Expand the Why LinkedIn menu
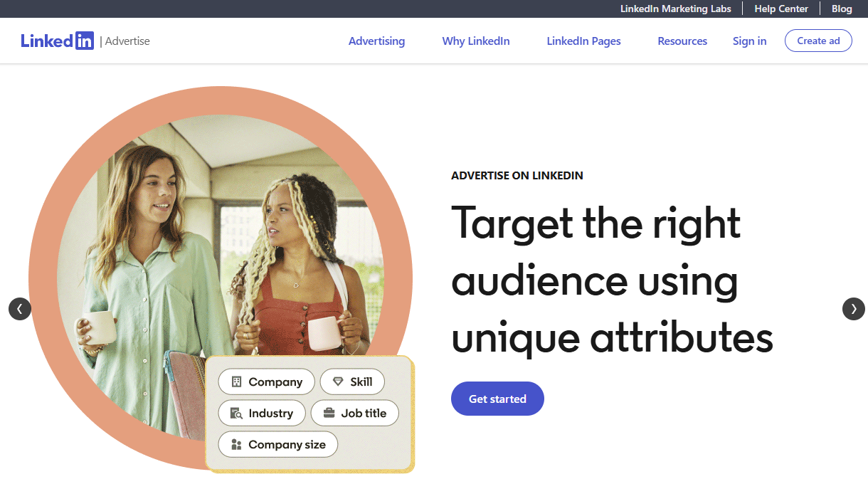The image size is (868, 489). pos(475,41)
